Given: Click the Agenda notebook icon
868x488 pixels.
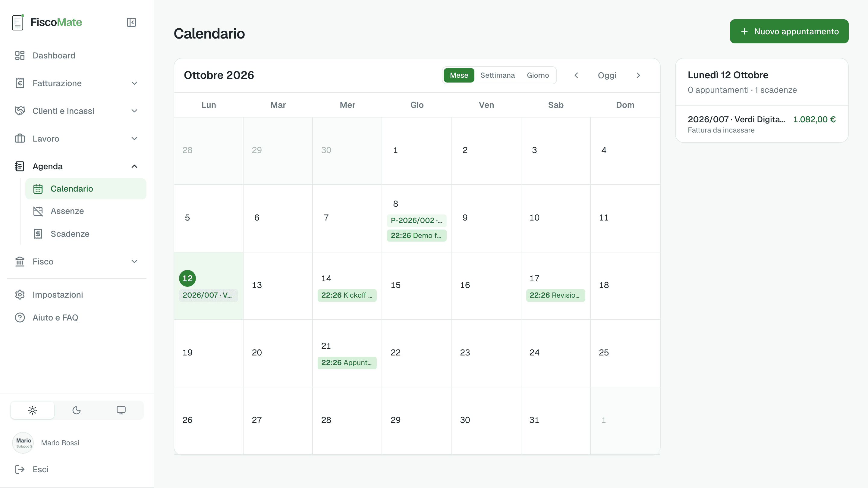Looking at the screenshot, I should click(20, 166).
